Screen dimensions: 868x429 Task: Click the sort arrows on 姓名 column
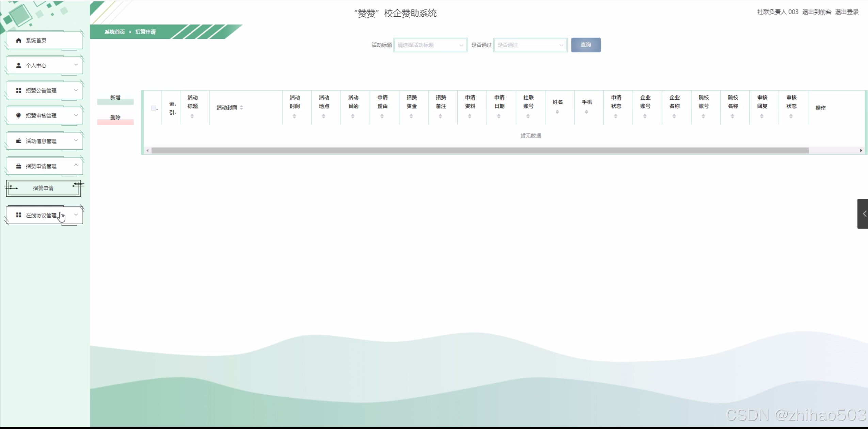[x=557, y=112]
